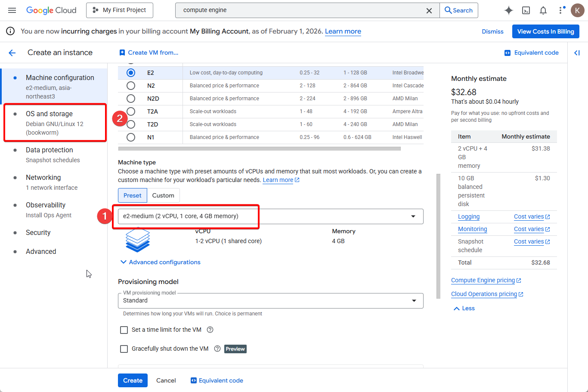Open the My First Project selector

(x=120, y=10)
